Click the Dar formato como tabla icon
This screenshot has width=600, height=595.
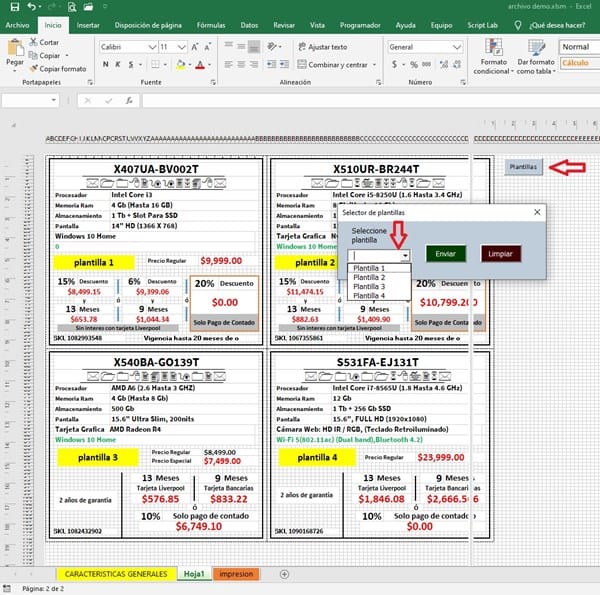pyautogui.click(x=536, y=48)
